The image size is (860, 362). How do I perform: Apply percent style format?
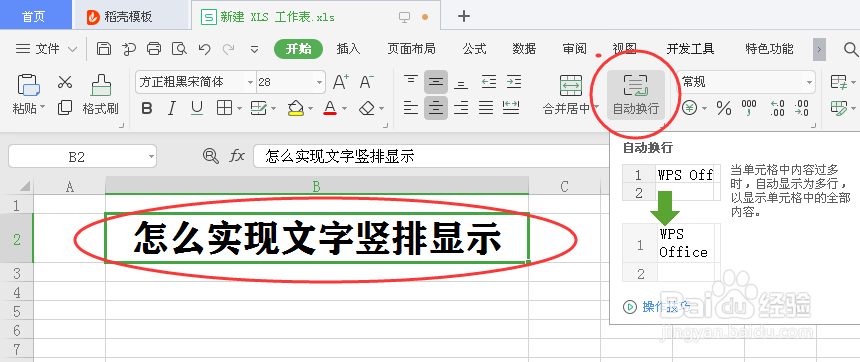click(724, 108)
